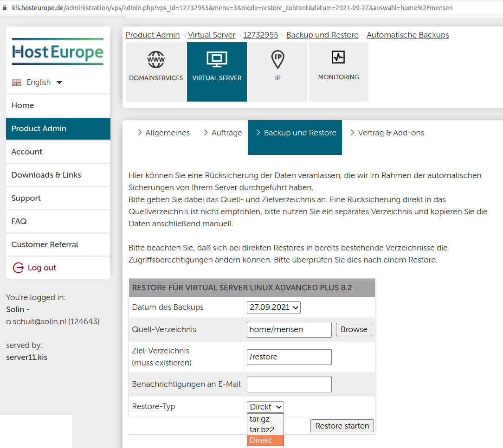Screen dimensions: 503x448
Task: Click the Log out arrow icon
Action: (18, 268)
